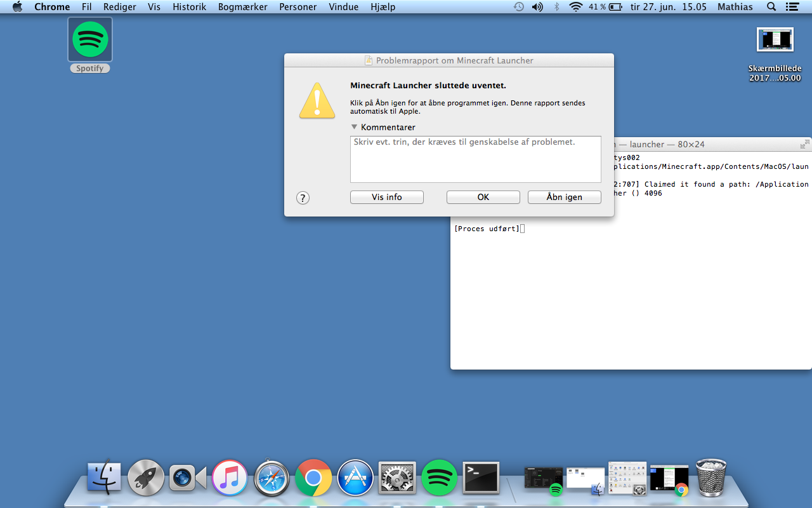Open the Bogmærker menu
The width and height of the screenshot is (812, 508).
[x=243, y=7]
